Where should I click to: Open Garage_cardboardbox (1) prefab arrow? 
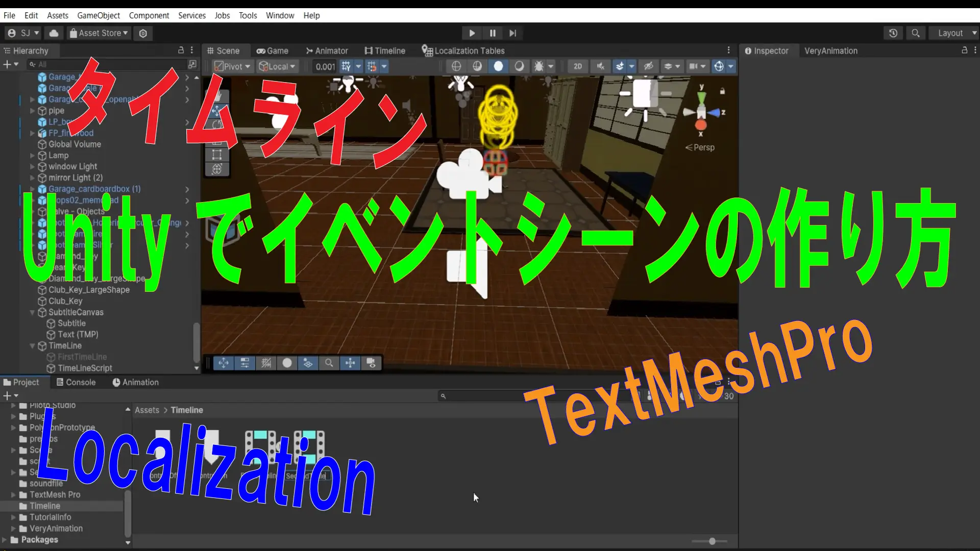tap(187, 189)
